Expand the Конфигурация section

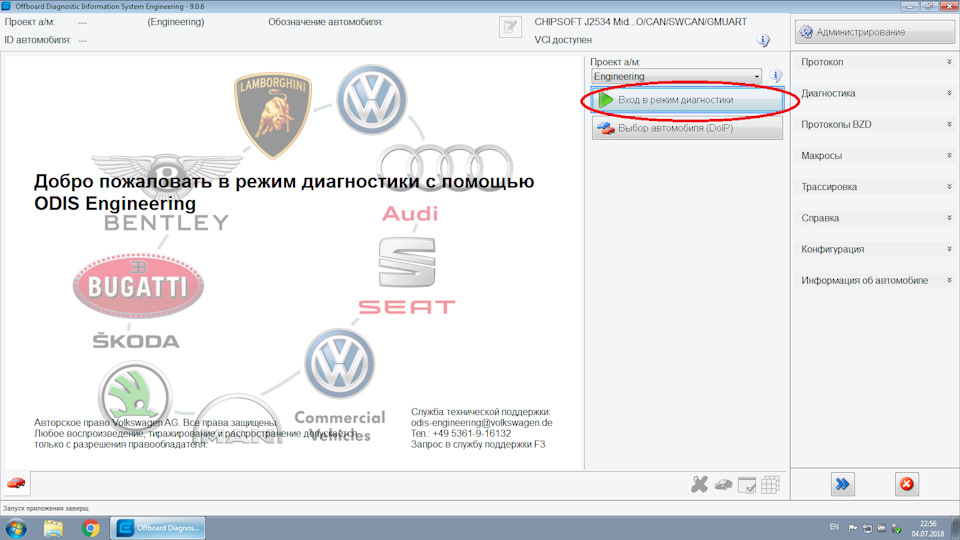tap(876, 249)
